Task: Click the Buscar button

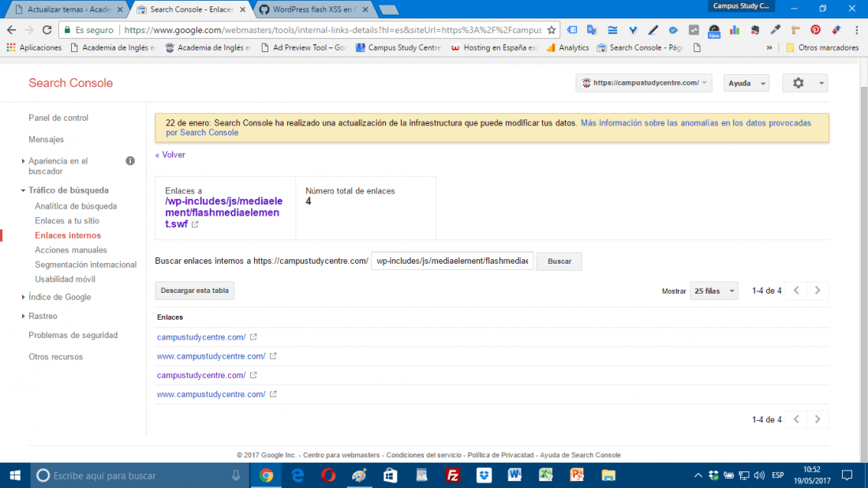Action: click(559, 261)
